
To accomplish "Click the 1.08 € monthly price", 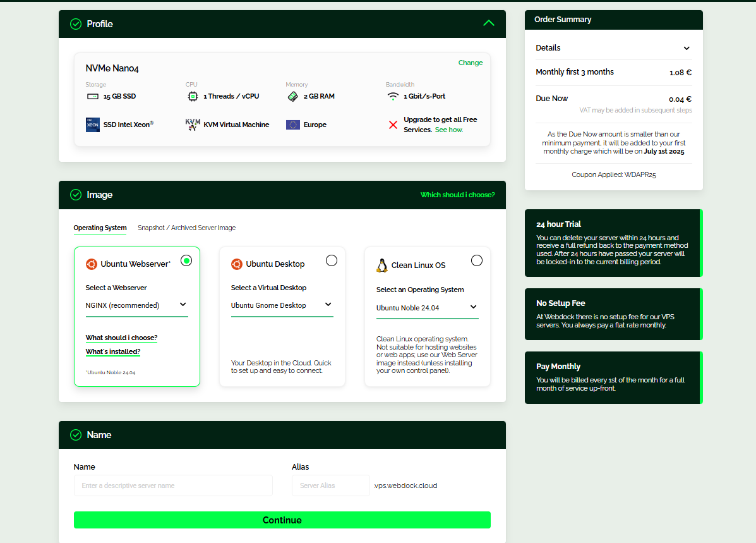I will [680, 73].
